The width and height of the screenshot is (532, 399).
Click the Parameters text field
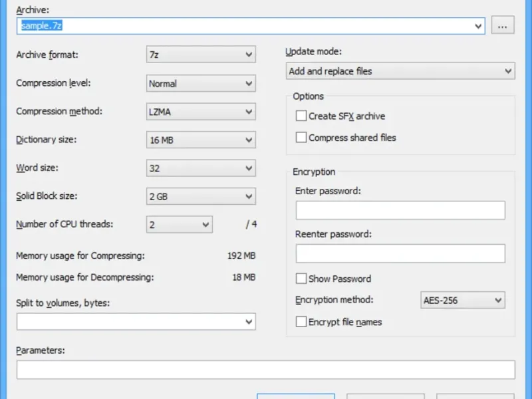pyautogui.click(x=266, y=370)
